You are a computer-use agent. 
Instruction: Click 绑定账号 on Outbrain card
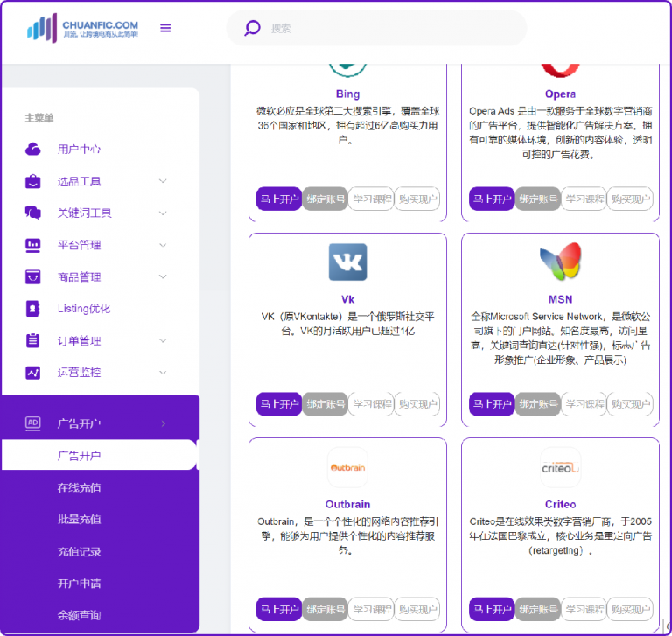click(325, 609)
